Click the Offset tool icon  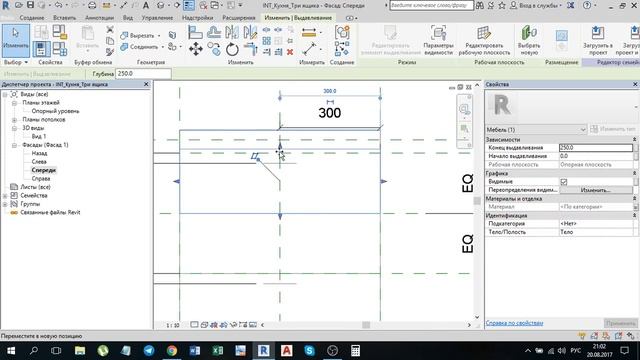click(213, 32)
